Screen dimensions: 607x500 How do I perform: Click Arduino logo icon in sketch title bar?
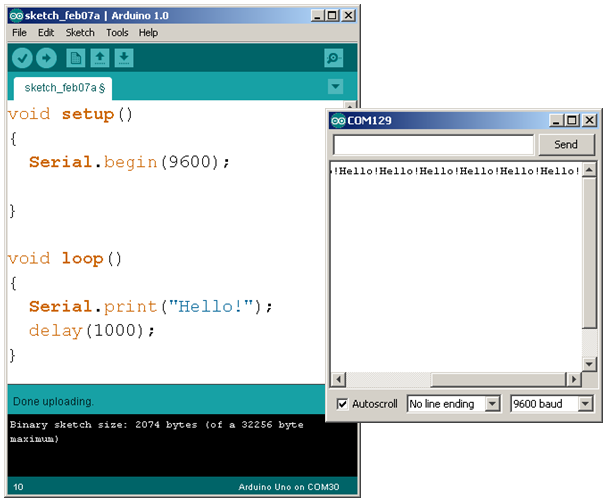(16, 15)
